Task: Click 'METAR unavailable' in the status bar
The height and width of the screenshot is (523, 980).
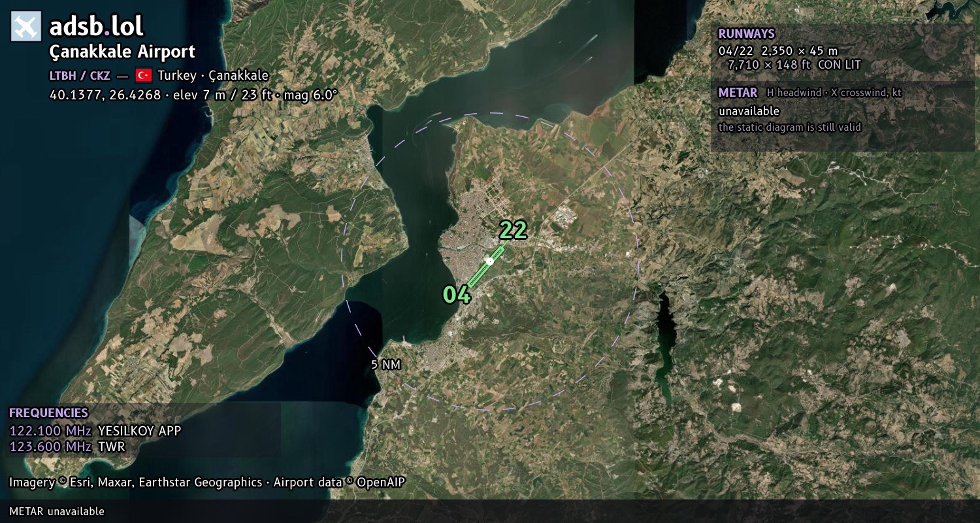Action: tap(57, 511)
